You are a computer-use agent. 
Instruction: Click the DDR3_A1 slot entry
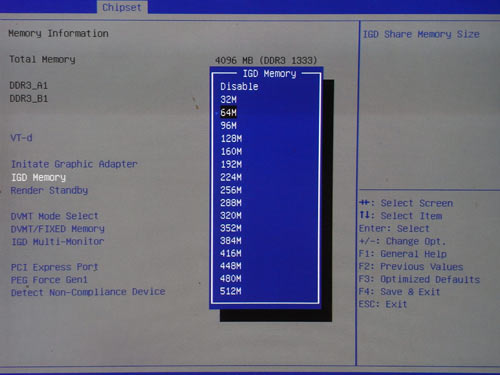29,86
